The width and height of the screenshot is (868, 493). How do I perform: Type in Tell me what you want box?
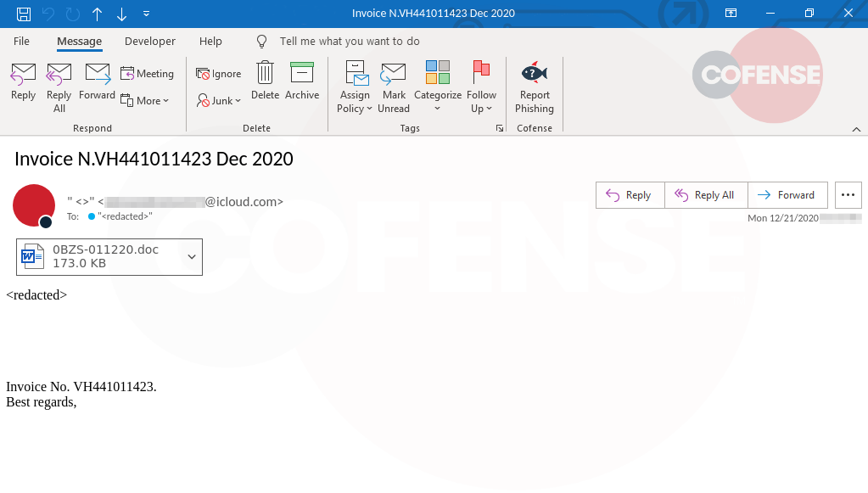[350, 41]
